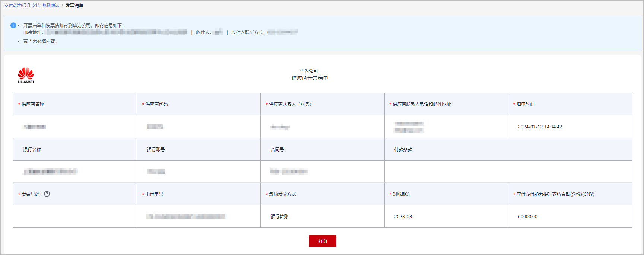Select the 应付交付能力提升支持金额(含税)(CNY) header
This screenshot has width=644, height=255.
tap(570, 194)
